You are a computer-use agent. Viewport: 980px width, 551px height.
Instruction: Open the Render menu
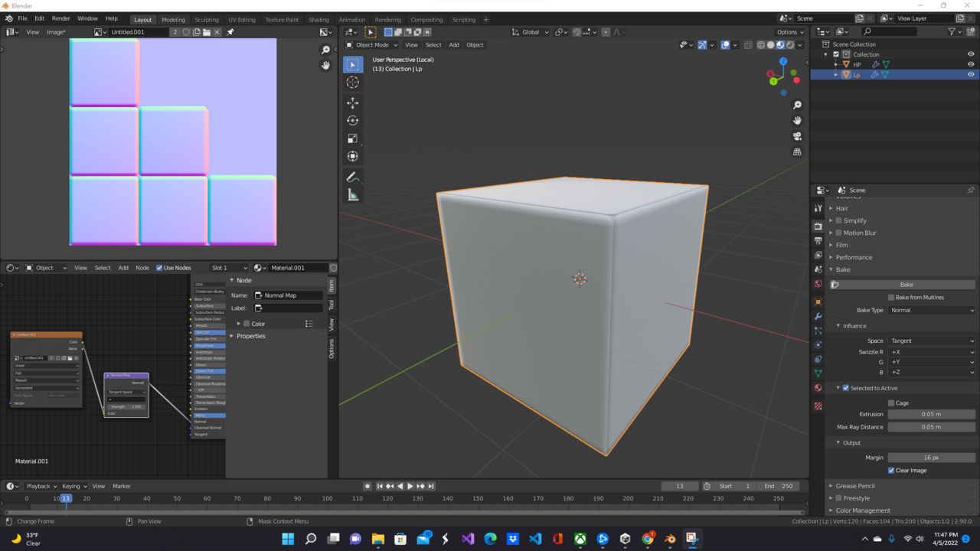[x=60, y=18]
